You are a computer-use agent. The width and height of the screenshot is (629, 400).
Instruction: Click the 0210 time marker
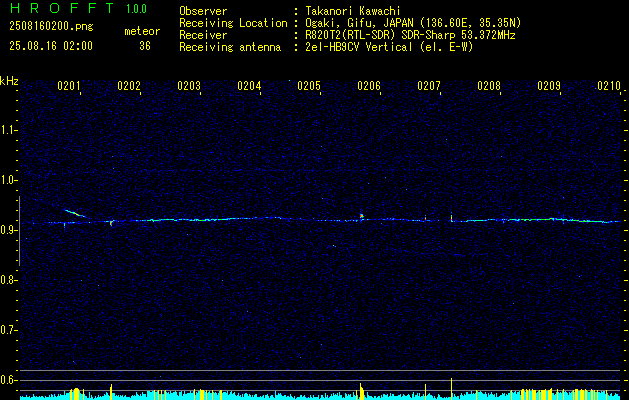[x=609, y=86]
